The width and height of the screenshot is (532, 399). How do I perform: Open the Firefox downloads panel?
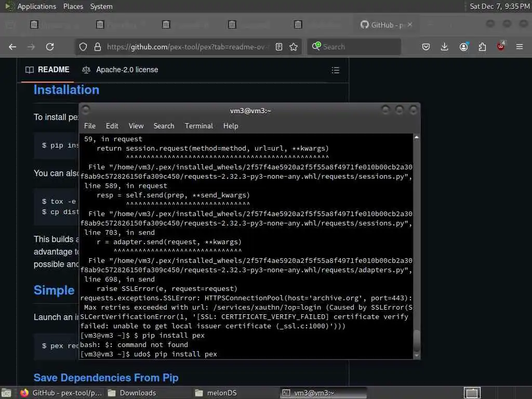click(x=445, y=47)
